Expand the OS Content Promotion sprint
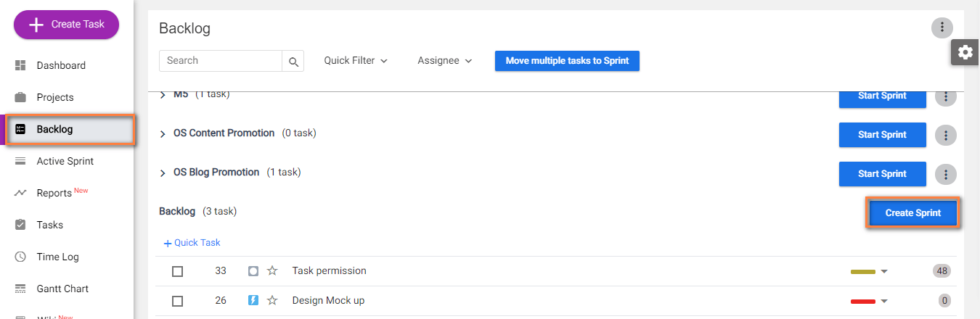This screenshot has width=980, height=319. [163, 134]
